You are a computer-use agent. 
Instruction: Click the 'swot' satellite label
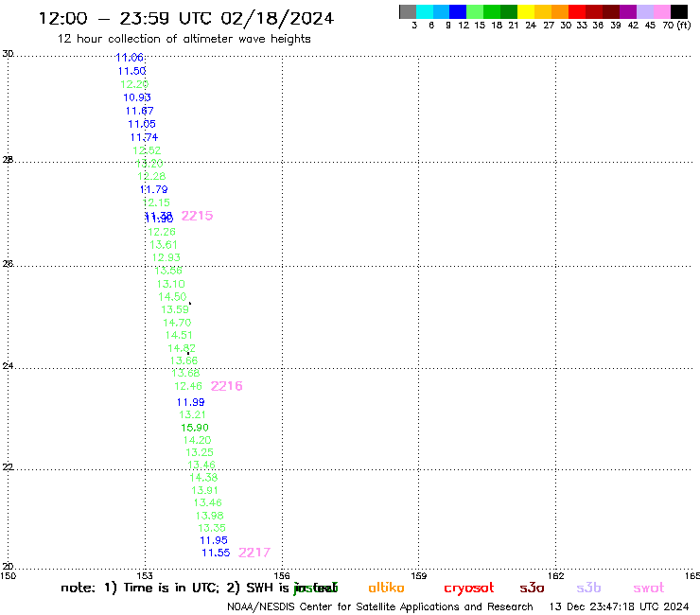(x=649, y=589)
